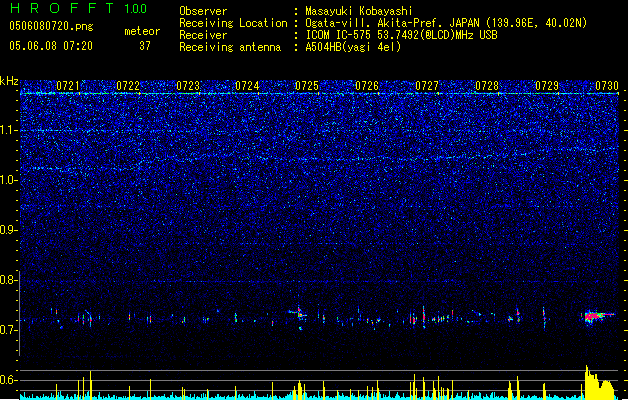
Task: Click the 0728 time marker
Action: tap(487, 86)
